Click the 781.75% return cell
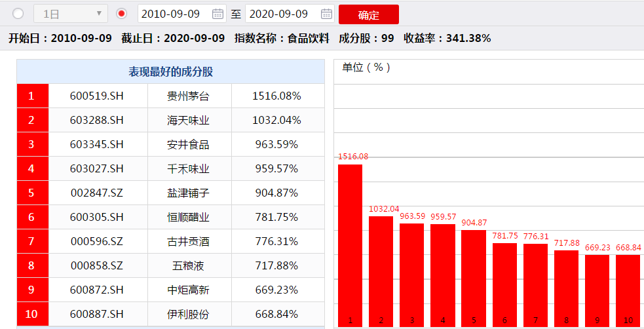The height and width of the screenshot is (329, 644). click(x=276, y=217)
